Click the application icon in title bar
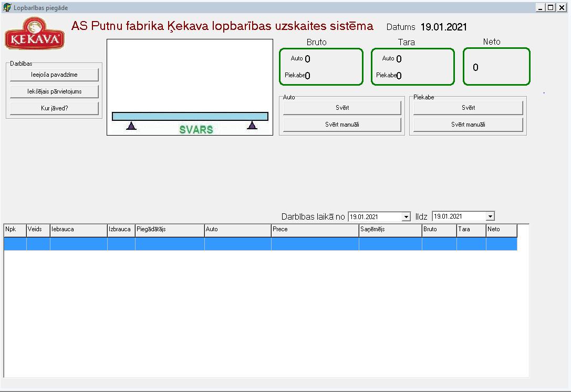Screen dimensions: 571x392 tap(7, 7)
